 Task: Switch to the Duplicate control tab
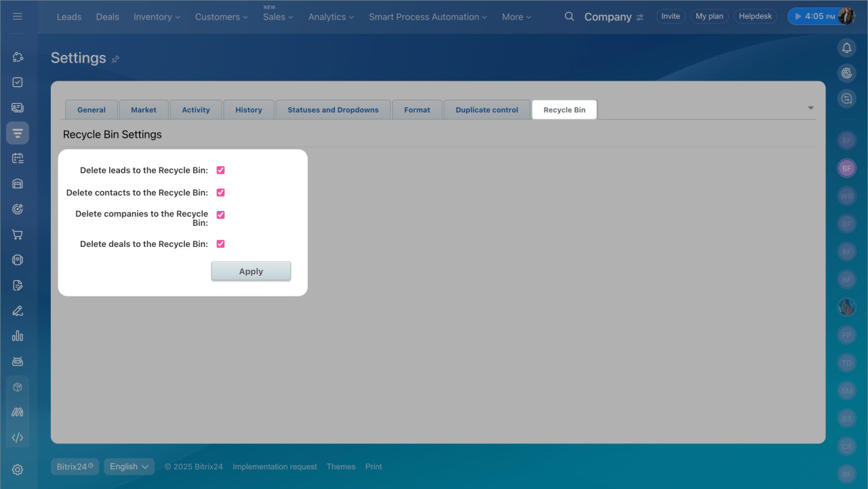tap(486, 110)
